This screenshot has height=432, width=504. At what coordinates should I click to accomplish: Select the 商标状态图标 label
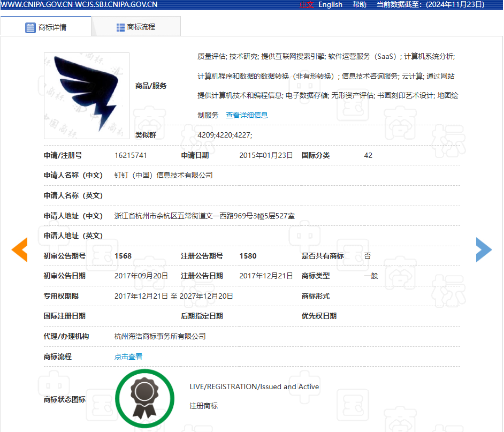tap(65, 399)
